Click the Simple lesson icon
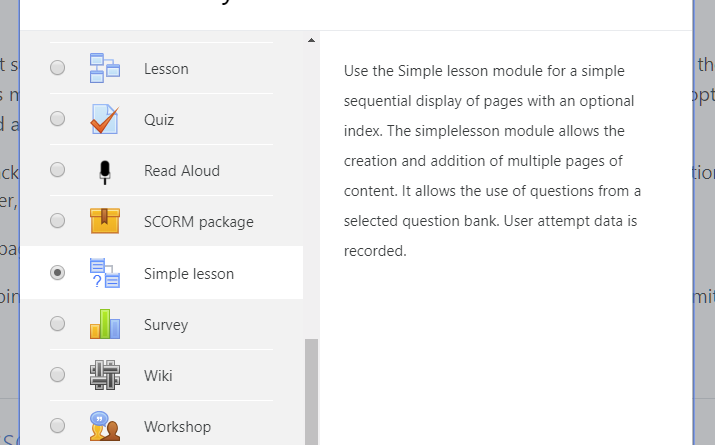The image size is (715, 445). [x=105, y=273]
